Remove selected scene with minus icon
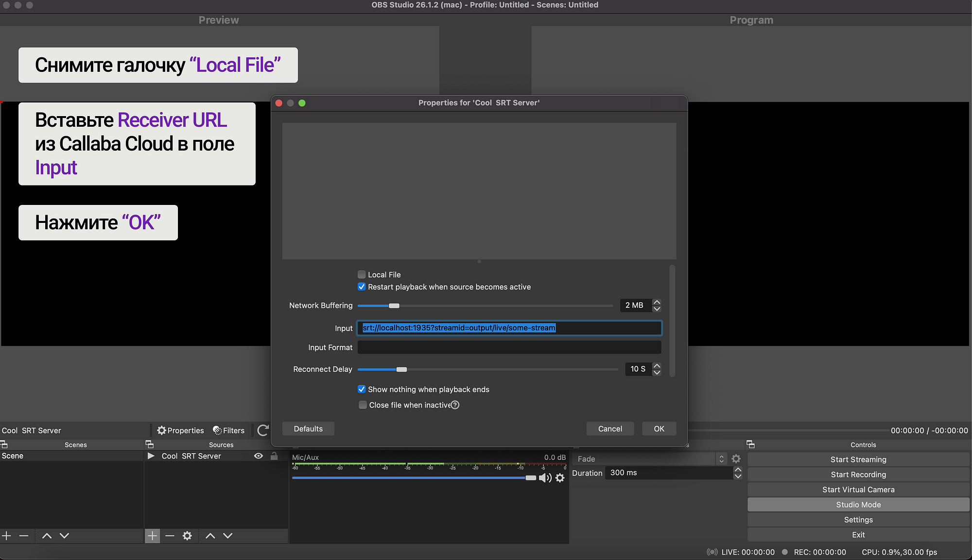 [x=24, y=536]
